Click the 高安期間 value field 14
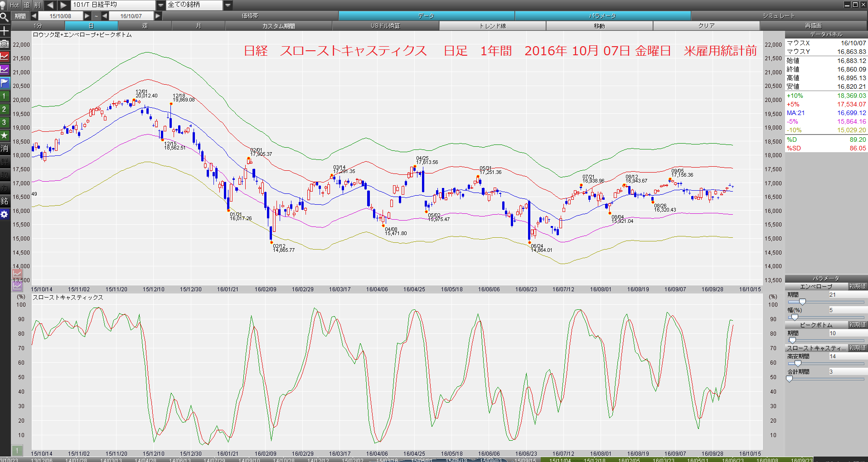The height and width of the screenshot is (462, 868). 848,356
